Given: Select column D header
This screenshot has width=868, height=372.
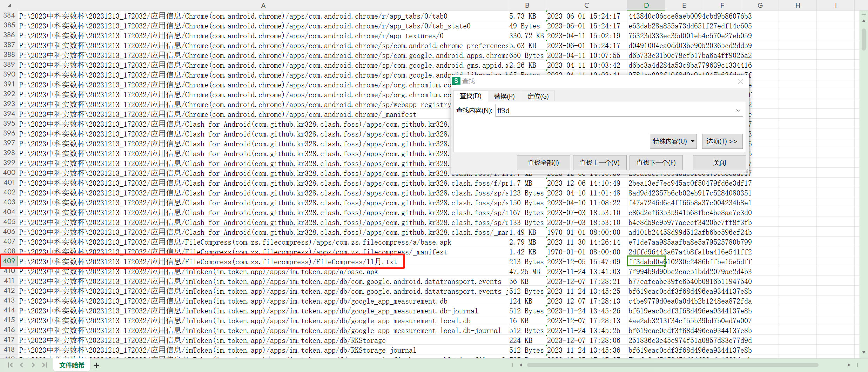Looking at the screenshot, I should click(646, 5).
